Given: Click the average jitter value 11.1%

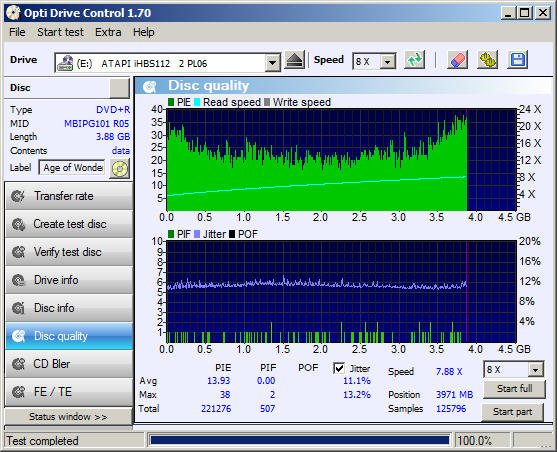Looking at the screenshot, I should pos(357,381).
